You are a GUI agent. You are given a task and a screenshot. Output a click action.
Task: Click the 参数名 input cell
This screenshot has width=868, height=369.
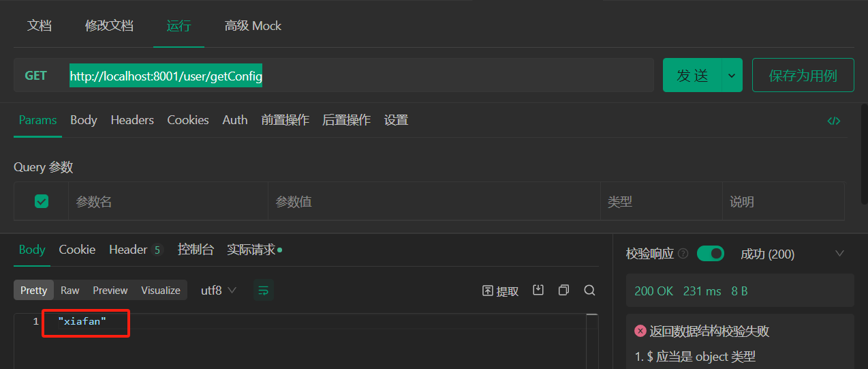168,201
